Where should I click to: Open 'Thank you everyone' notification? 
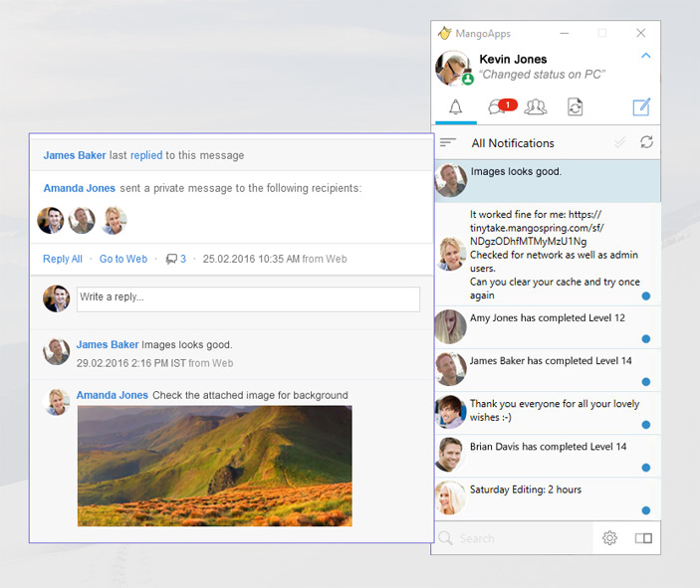(x=548, y=413)
